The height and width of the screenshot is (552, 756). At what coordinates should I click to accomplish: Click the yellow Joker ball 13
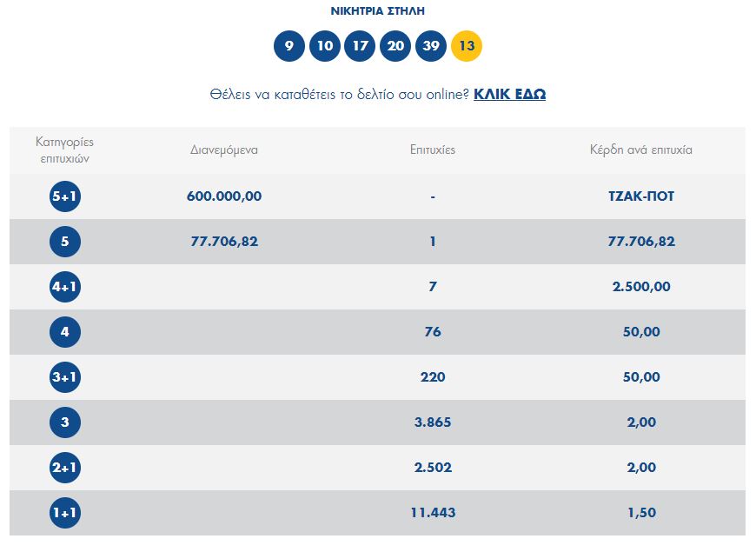click(x=467, y=46)
